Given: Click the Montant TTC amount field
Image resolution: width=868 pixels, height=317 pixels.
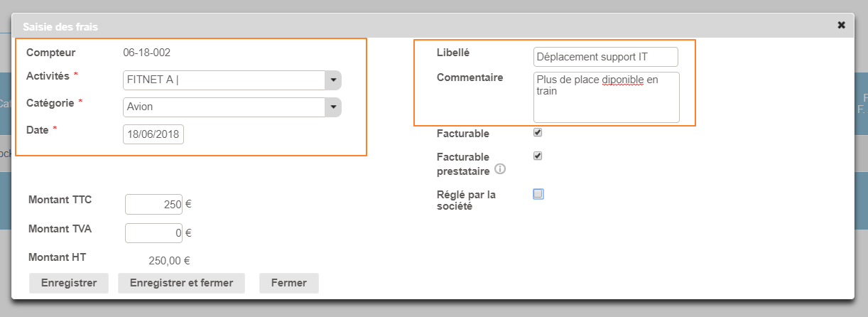Looking at the screenshot, I should pos(153,204).
